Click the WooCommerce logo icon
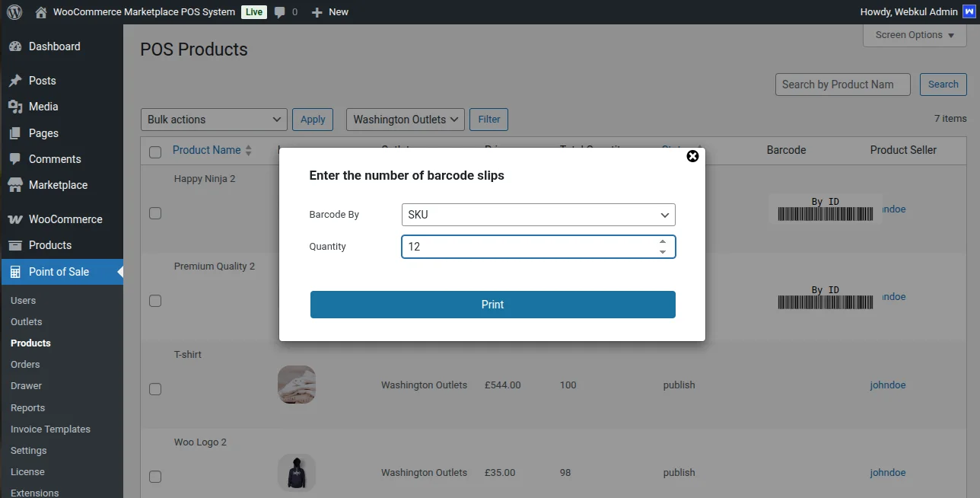 [17, 219]
